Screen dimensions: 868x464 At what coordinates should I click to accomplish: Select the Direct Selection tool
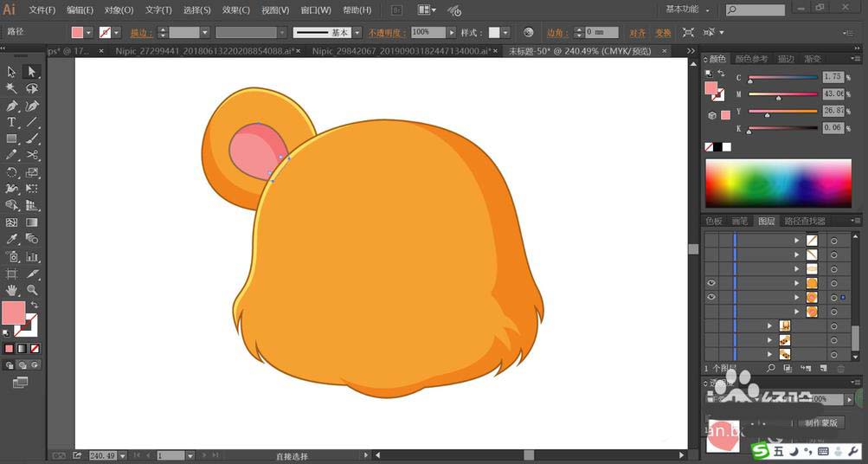(32, 72)
